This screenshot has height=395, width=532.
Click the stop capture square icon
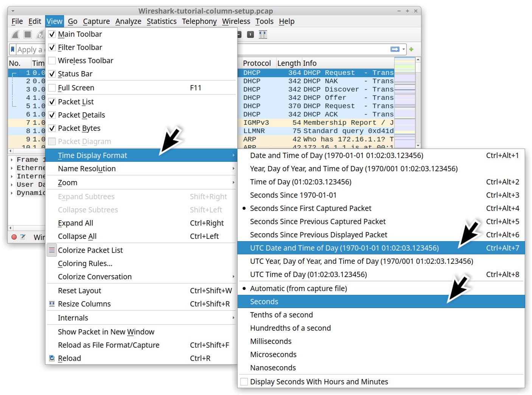point(28,34)
